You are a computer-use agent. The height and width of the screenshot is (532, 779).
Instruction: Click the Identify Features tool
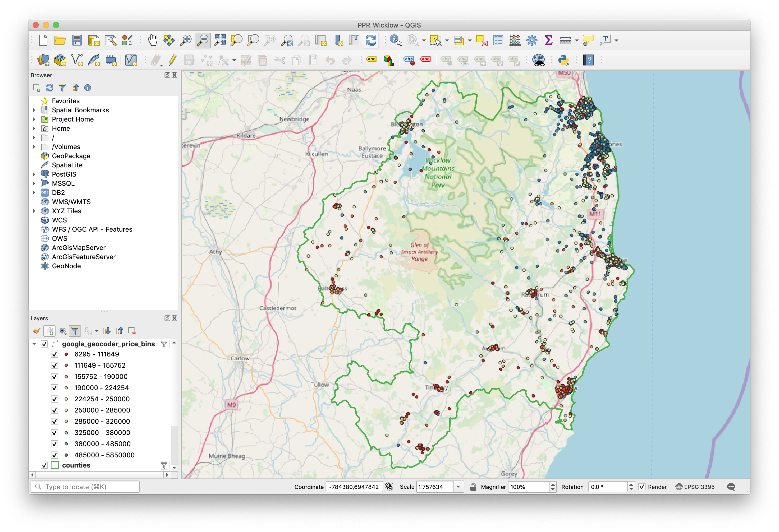[x=396, y=40]
